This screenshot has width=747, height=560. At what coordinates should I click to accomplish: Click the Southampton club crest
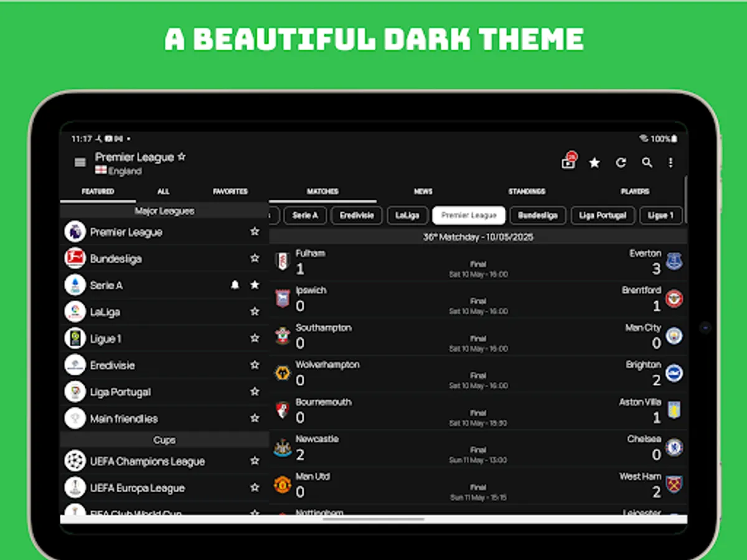[x=283, y=336]
